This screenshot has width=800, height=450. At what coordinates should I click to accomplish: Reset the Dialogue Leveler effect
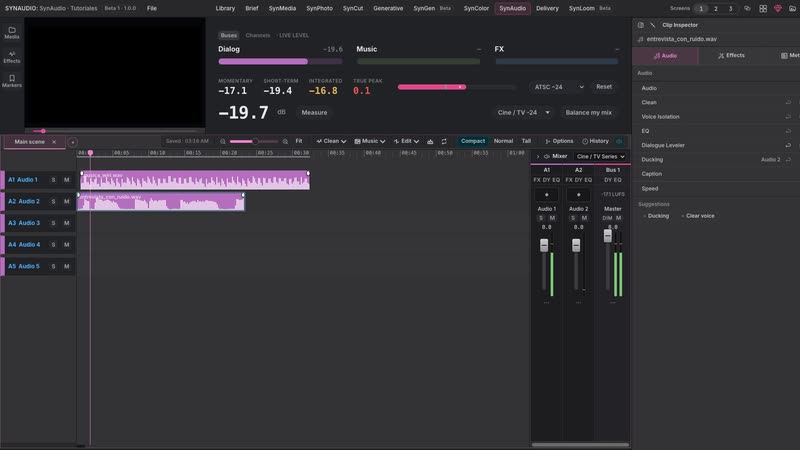click(x=788, y=145)
